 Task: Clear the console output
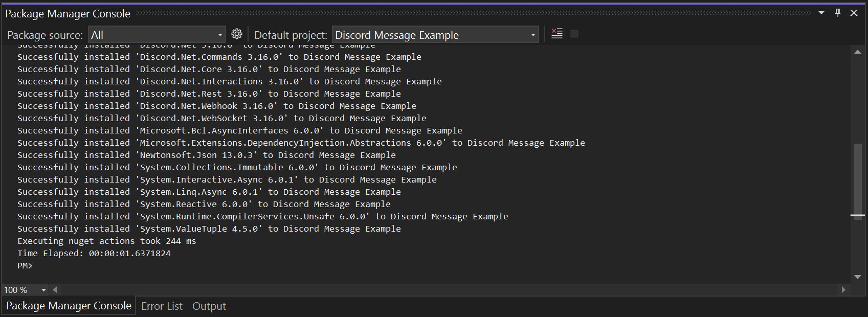coord(557,34)
